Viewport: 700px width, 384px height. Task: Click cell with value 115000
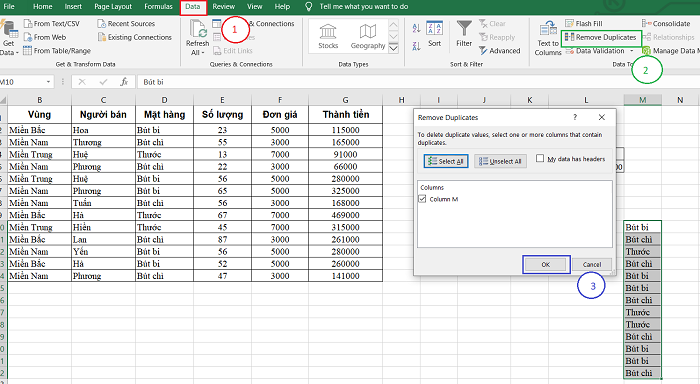tap(346, 130)
